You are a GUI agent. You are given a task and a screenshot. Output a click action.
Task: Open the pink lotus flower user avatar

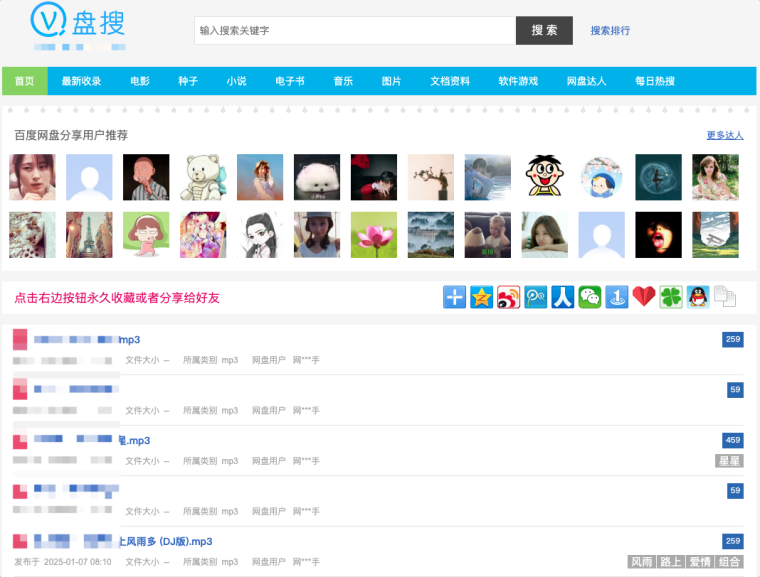point(374,235)
